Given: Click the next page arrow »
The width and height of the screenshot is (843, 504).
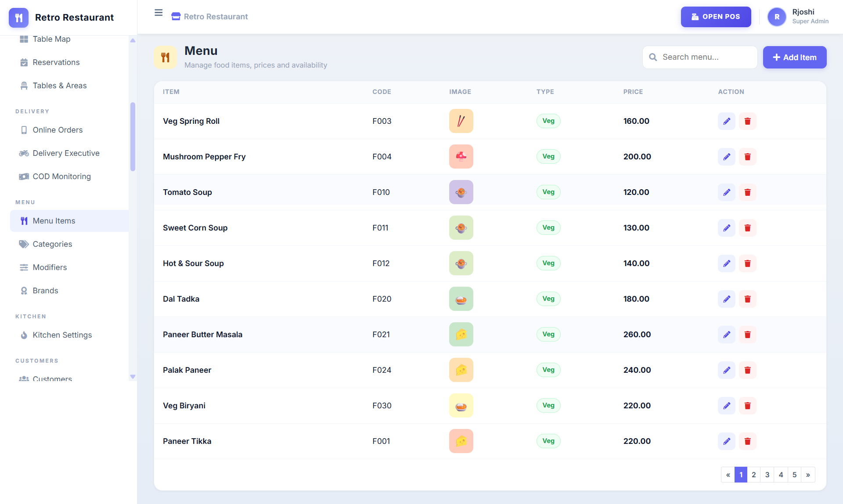Looking at the screenshot, I should [808, 475].
